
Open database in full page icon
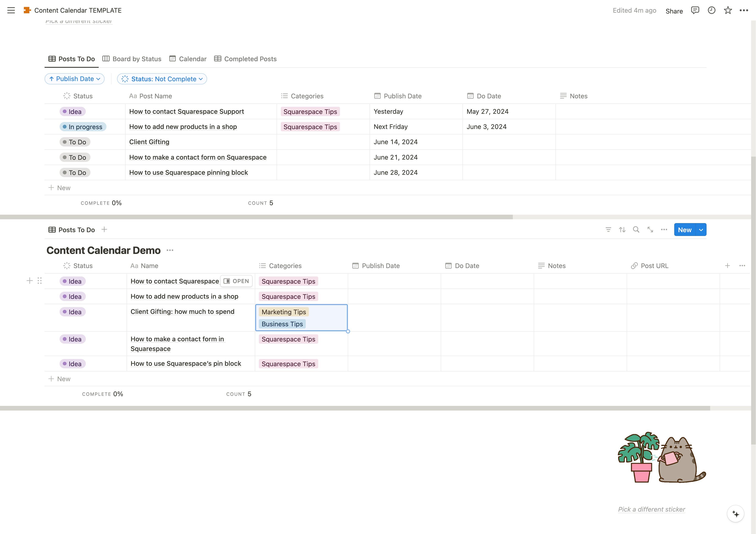650,230
